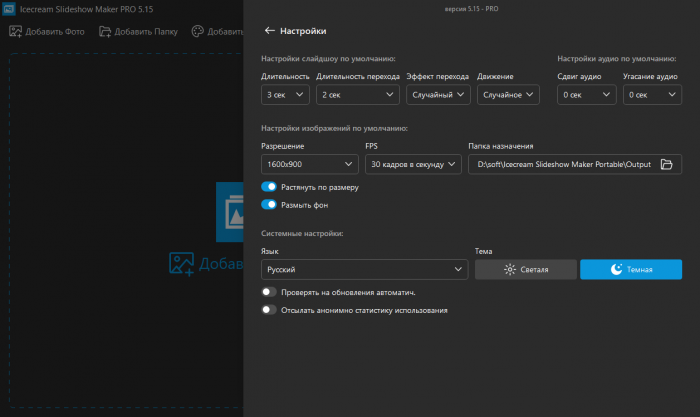
Task: Click the sun icon on Светлая theme
Action: coord(510,270)
